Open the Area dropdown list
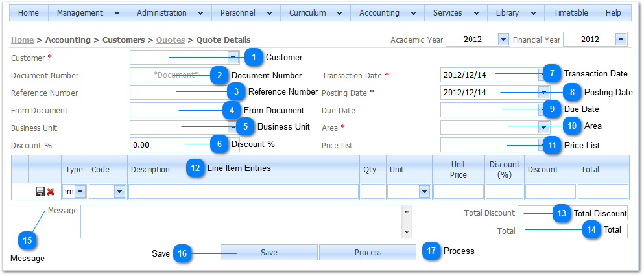Screen dimensions: 644x276 click(x=543, y=127)
